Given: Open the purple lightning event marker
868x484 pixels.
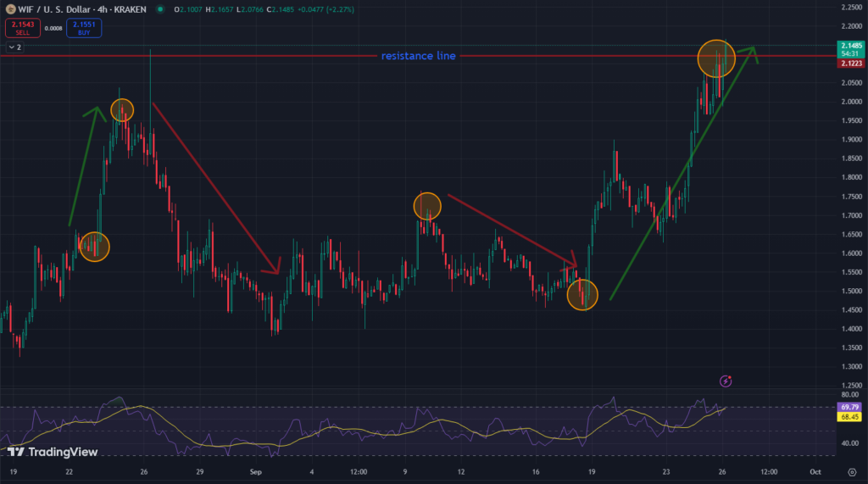Looking at the screenshot, I should [726, 381].
